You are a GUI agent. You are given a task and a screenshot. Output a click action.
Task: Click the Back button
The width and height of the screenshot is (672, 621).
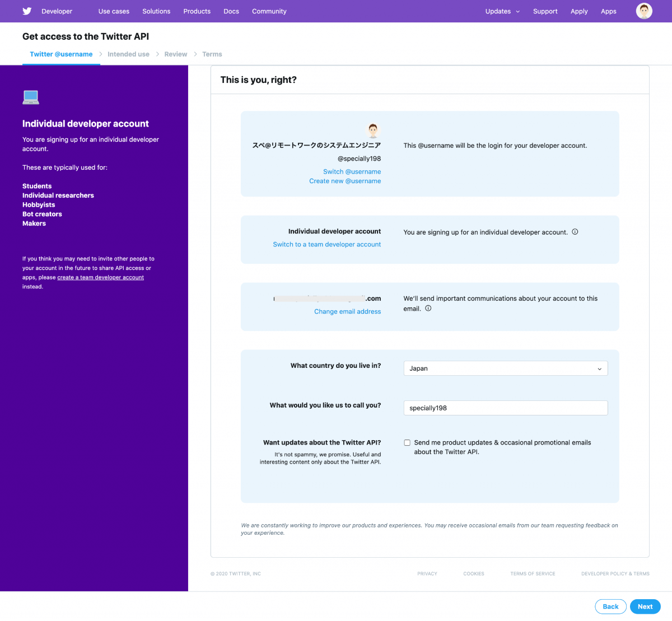point(610,606)
